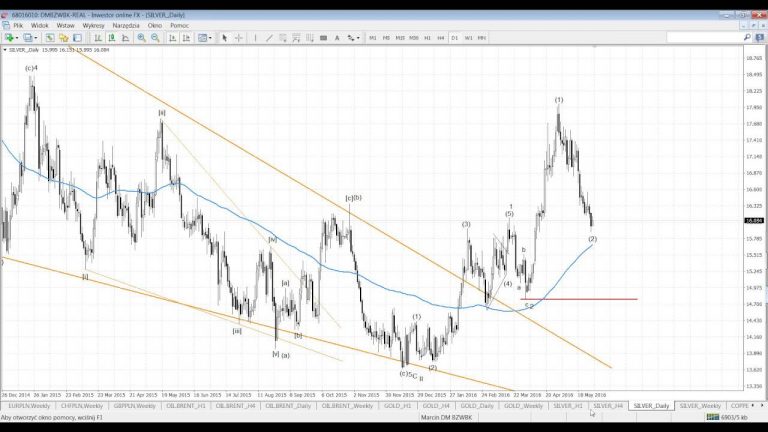Expand the New Chart dropdown arrow
Image resolution: width=768 pixels, height=432 pixels.
[x=17, y=38]
